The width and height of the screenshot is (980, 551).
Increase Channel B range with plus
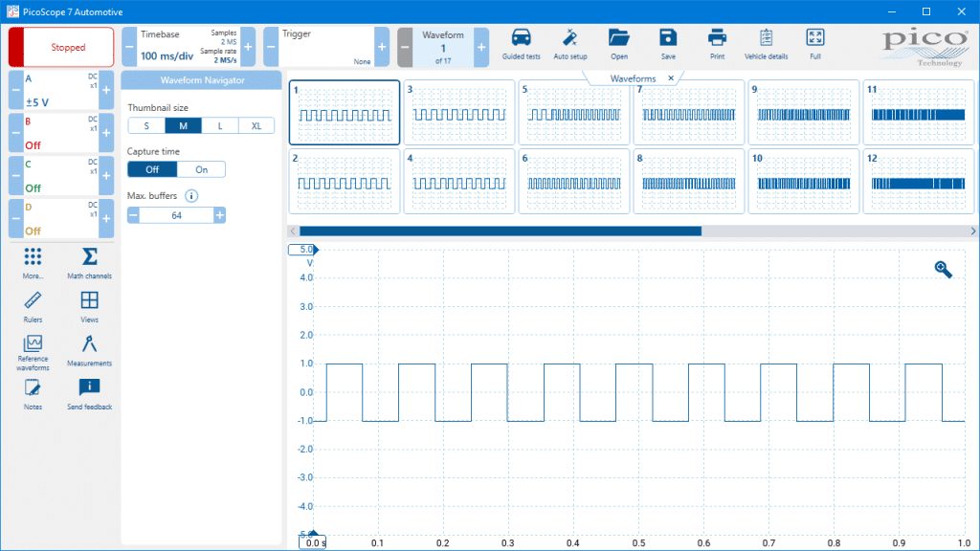[x=106, y=132]
